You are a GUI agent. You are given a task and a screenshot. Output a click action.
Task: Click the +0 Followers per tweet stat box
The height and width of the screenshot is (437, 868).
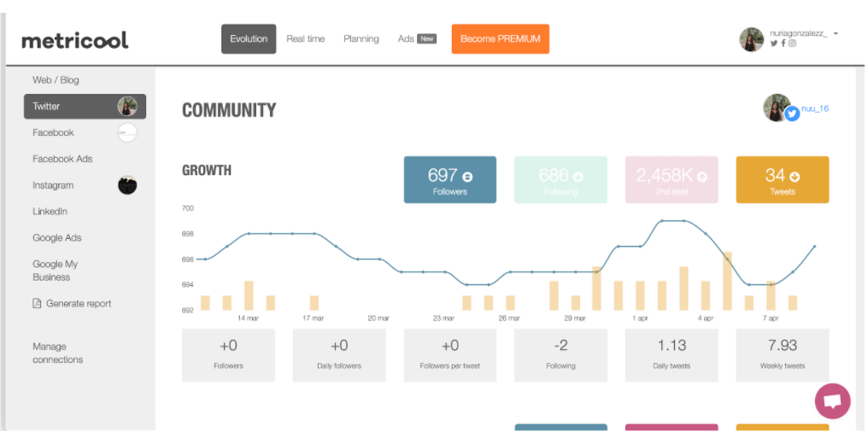450,355
